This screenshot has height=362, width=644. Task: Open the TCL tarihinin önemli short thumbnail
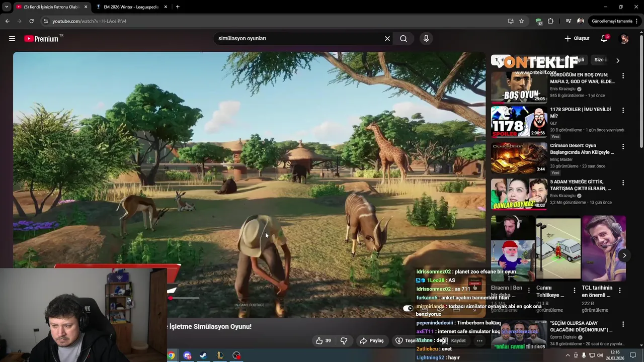tap(604, 249)
